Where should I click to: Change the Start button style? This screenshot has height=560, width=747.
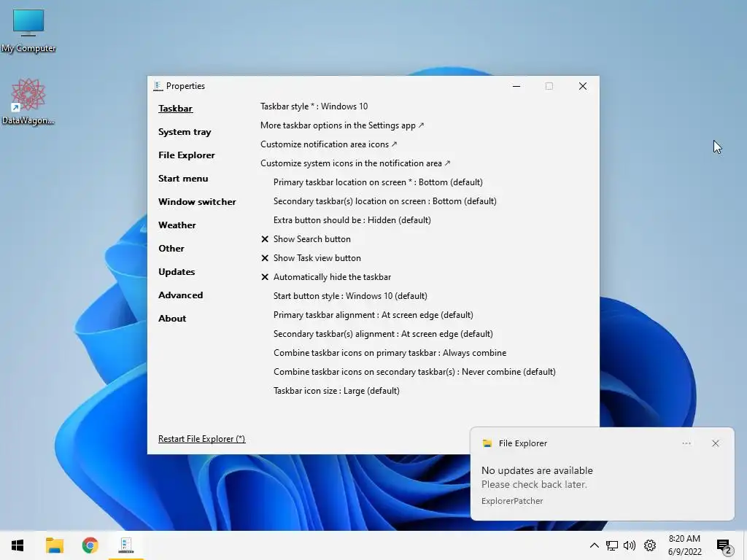tap(350, 296)
